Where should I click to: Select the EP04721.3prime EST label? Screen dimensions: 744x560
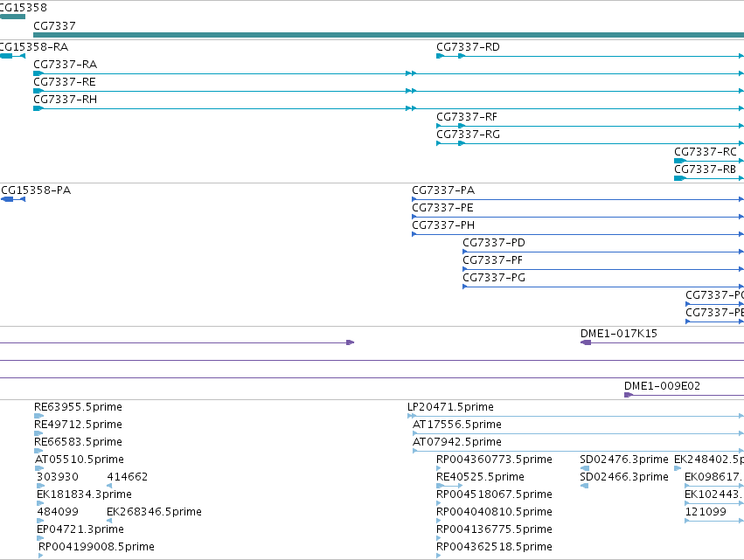click(x=80, y=529)
